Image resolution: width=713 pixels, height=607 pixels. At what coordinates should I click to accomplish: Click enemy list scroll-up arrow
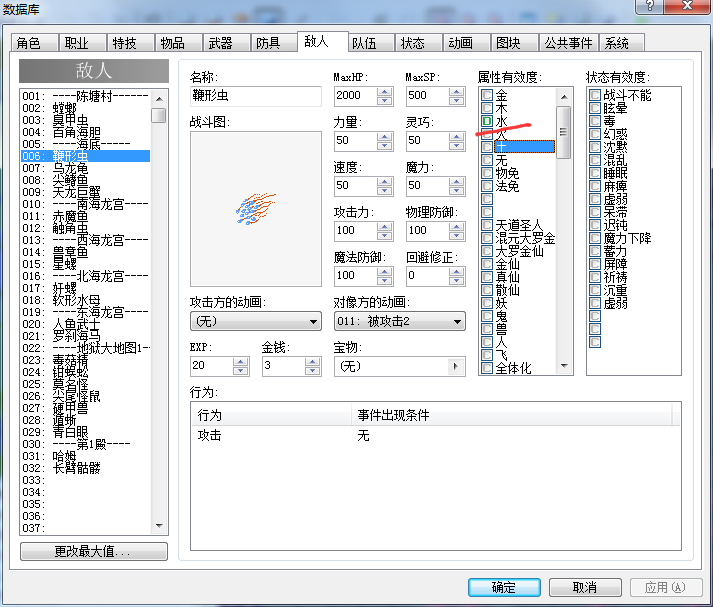tap(159, 99)
